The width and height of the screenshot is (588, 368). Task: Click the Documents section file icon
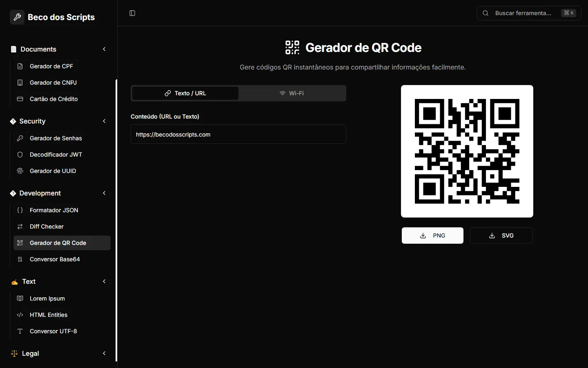pos(13,49)
